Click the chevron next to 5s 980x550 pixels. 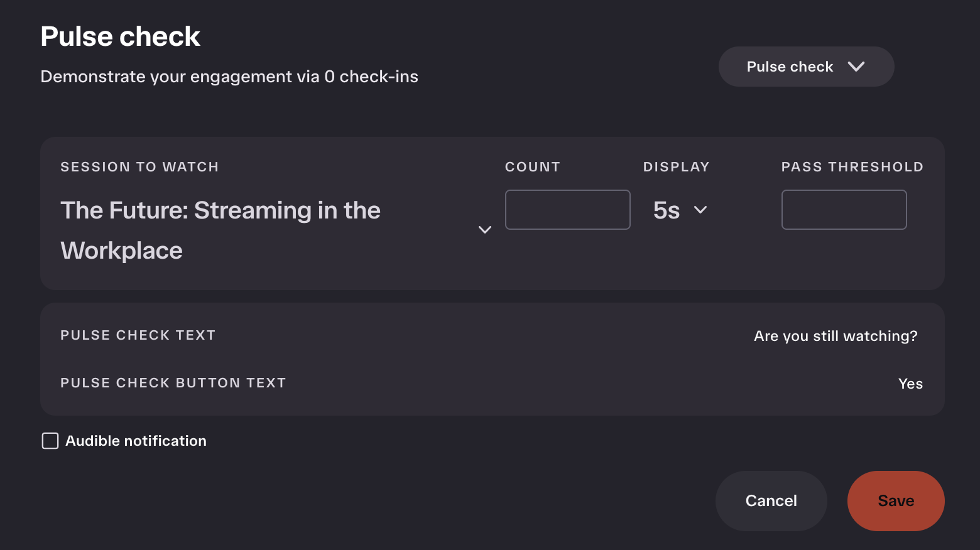[700, 210]
